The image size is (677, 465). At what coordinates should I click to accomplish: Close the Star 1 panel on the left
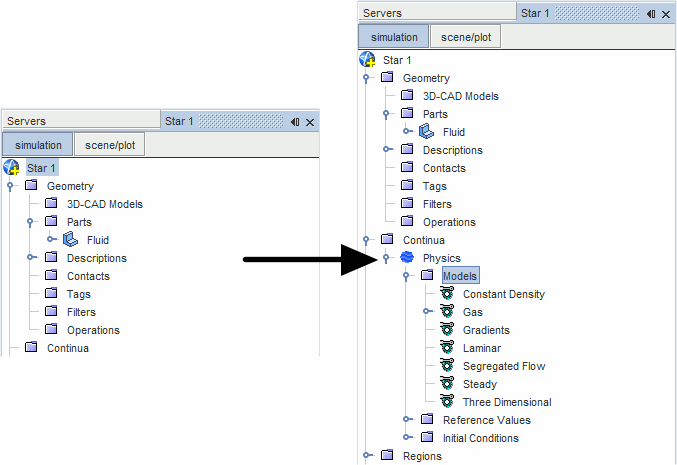click(310, 121)
